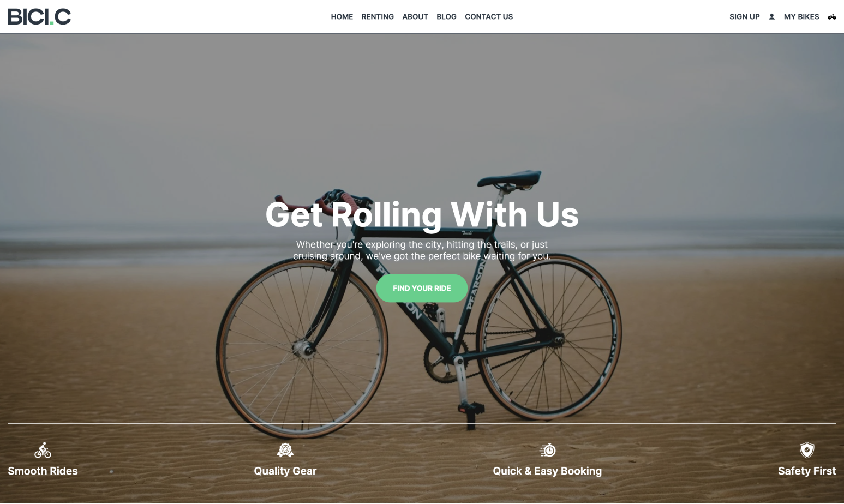Visit the Blog section
The image size is (844, 504).
click(446, 17)
